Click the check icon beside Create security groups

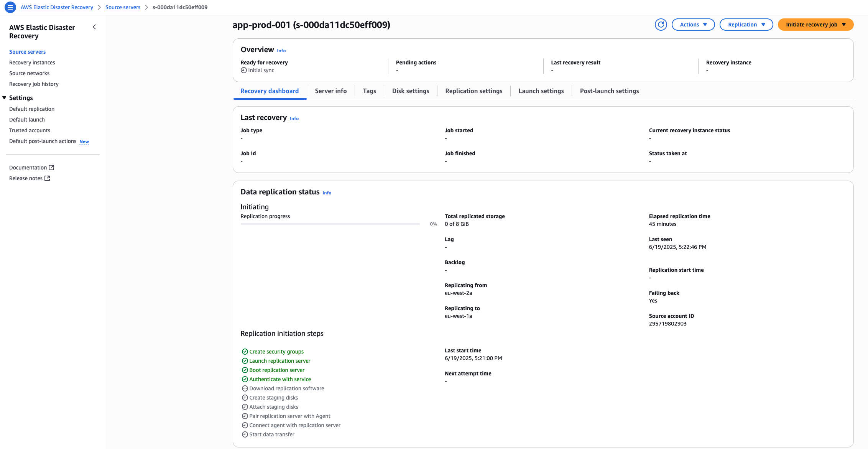(x=245, y=351)
